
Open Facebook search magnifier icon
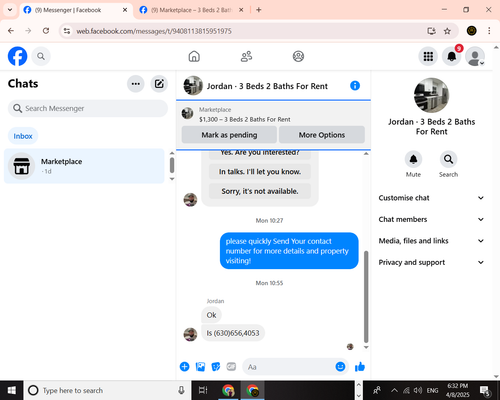(x=41, y=56)
